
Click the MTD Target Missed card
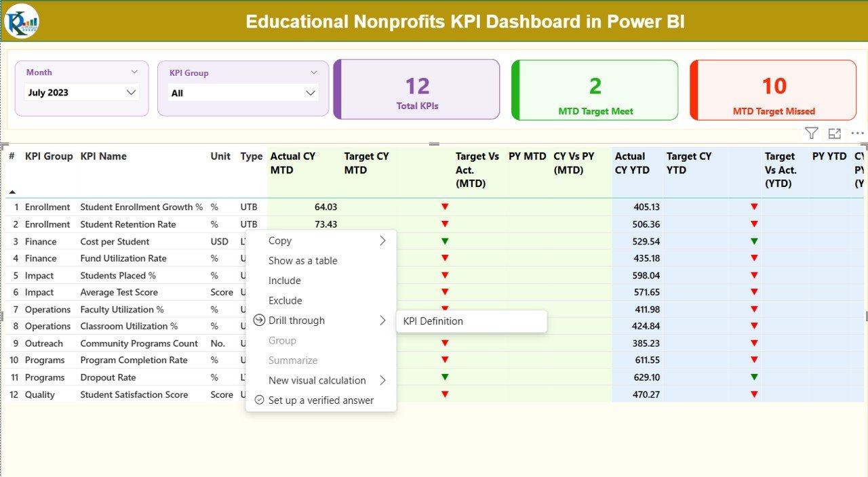tap(773, 90)
